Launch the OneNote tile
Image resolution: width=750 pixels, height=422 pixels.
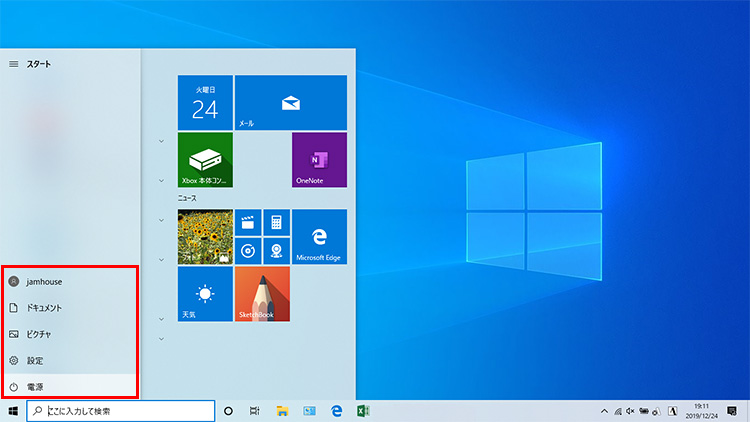[319, 160]
